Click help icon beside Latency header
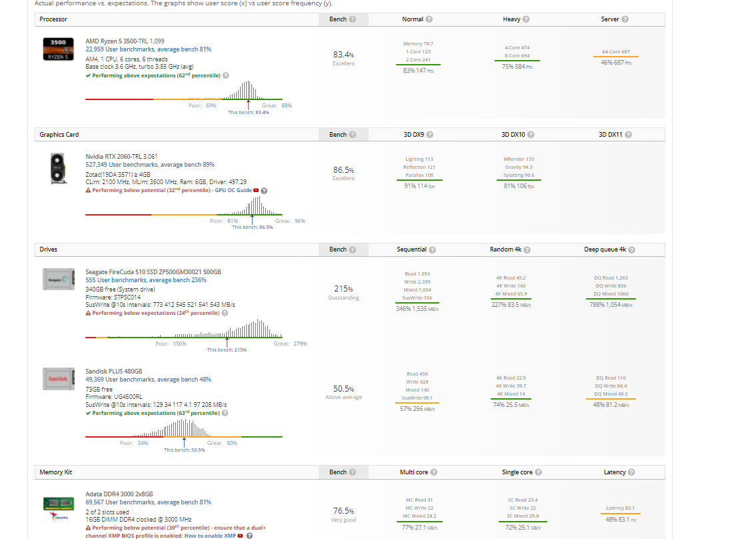This screenshot has height=539, width=756. [631, 472]
